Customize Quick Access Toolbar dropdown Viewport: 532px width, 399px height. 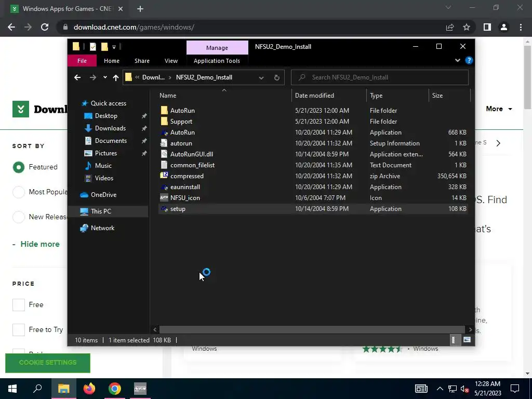click(114, 47)
